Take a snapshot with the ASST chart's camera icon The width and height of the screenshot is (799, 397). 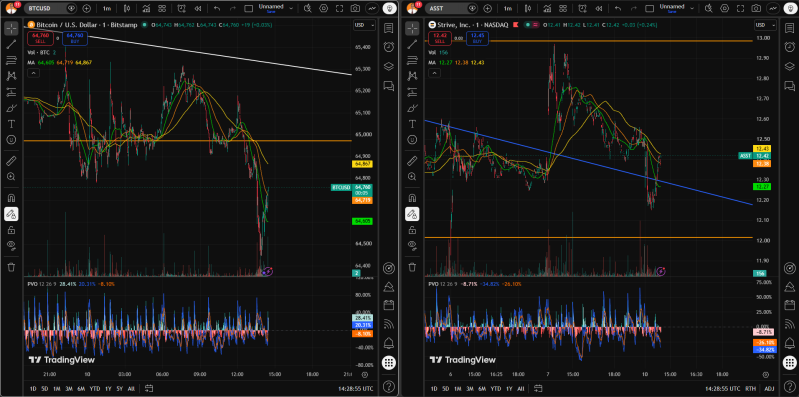tap(757, 9)
